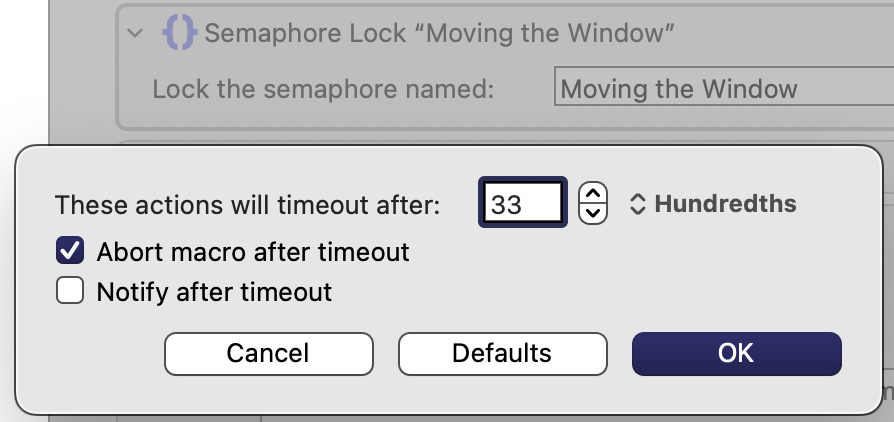This screenshot has width=894, height=422.
Task: Decrease timeout with stepper down arrow
Action: [593, 213]
